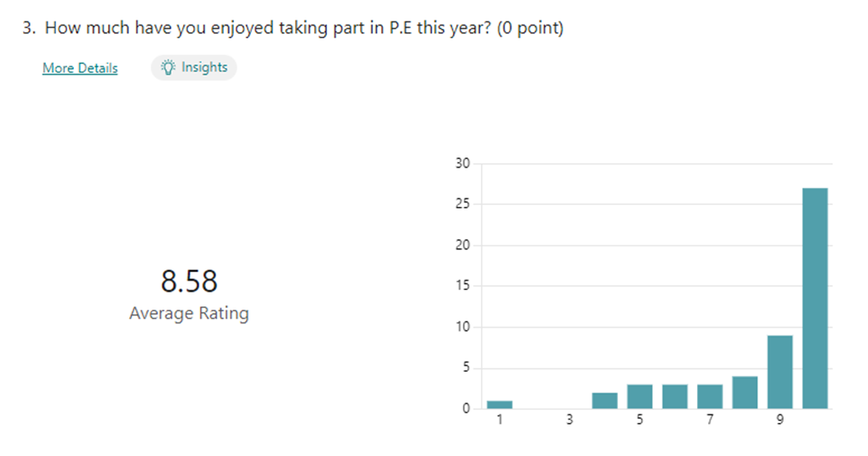Click the bar for rating 8
The width and height of the screenshot is (868, 456).
point(745,392)
